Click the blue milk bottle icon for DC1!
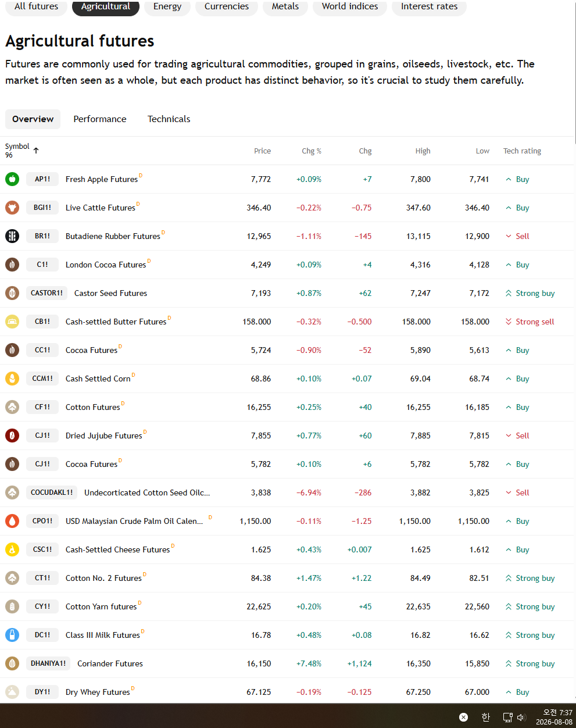Screen dimensions: 576x728 click(12, 635)
